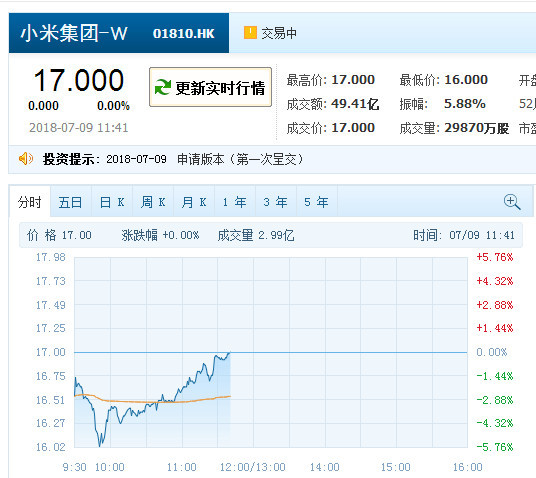Click the magnifier zoom icon on chart
The height and width of the screenshot is (478, 536).
(512, 201)
